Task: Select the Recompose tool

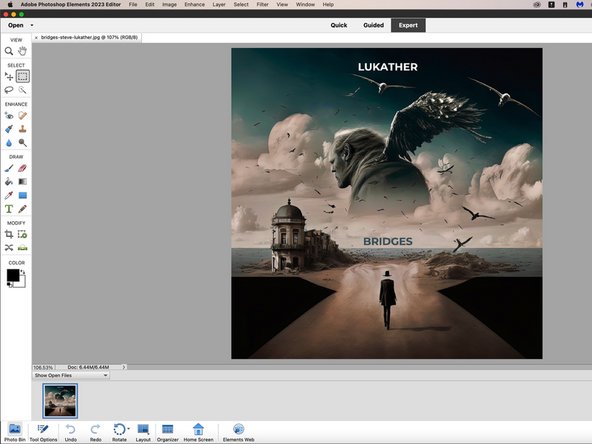Action: 23,234
